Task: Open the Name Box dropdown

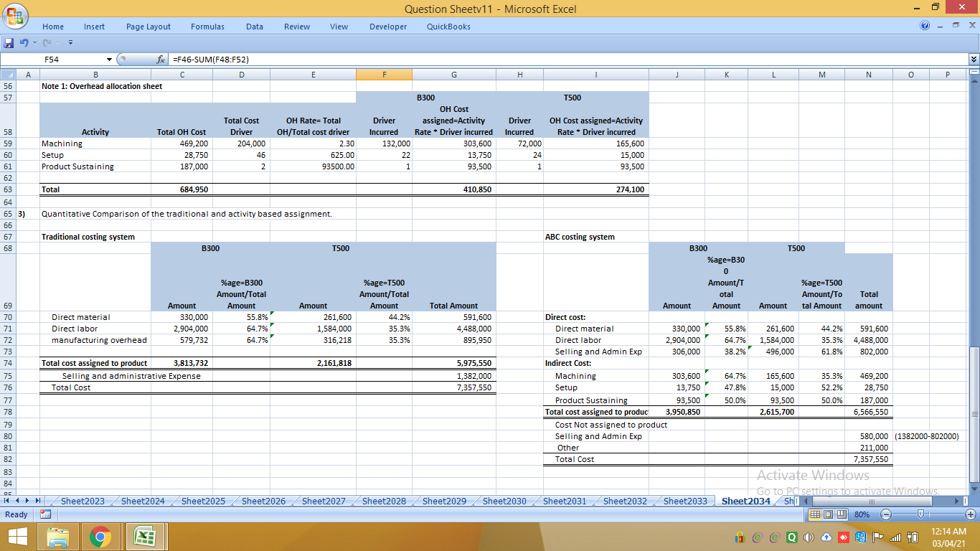Action: pyautogui.click(x=108, y=60)
